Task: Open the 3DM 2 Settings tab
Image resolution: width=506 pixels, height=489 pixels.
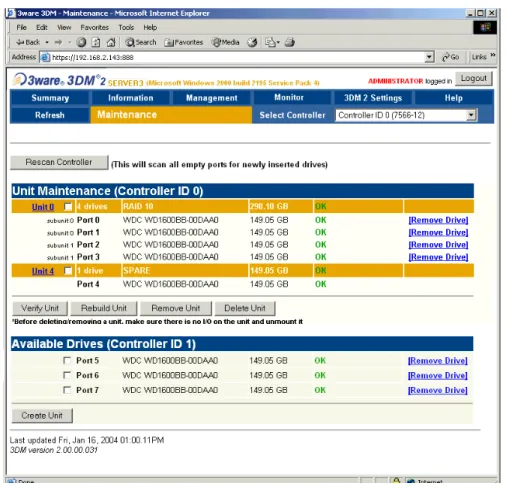Action: click(x=373, y=98)
